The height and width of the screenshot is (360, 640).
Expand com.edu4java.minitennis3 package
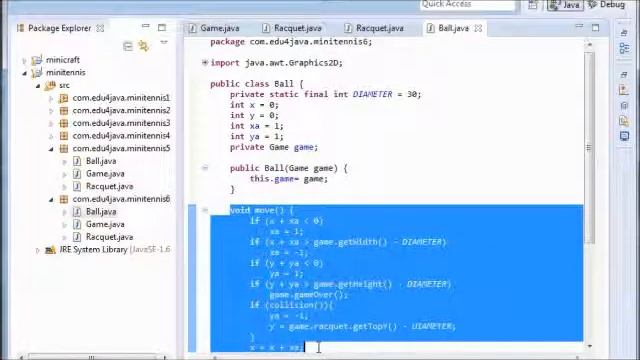click(51, 124)
